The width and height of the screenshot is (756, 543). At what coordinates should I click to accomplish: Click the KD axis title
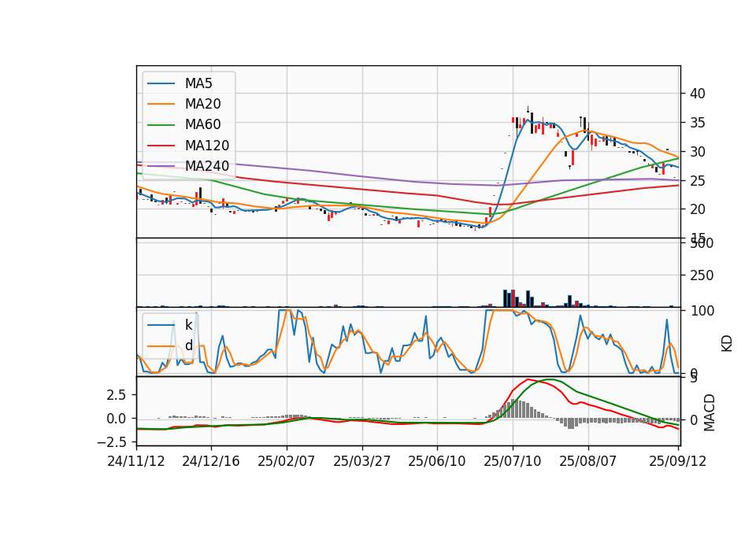(x=727, y=343)
